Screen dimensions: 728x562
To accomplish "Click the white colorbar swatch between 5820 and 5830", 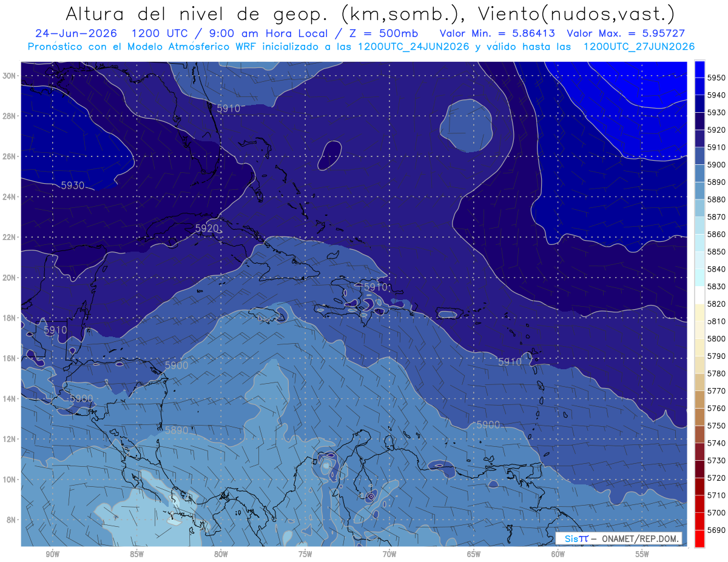I will 699,295.
